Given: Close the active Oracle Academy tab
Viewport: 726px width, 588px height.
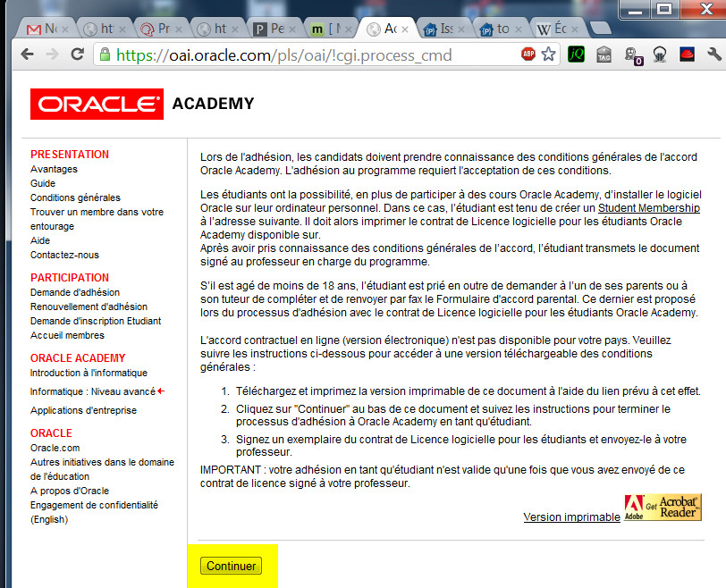Looking at the screenshot, I should pos(405,29).
